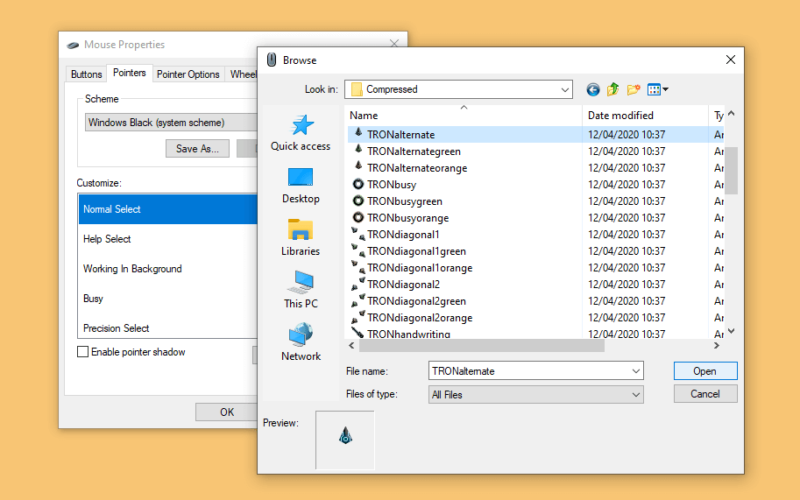800x500 pixels.
Task: Open Quick access in the places bar
Action: point(301,133)
